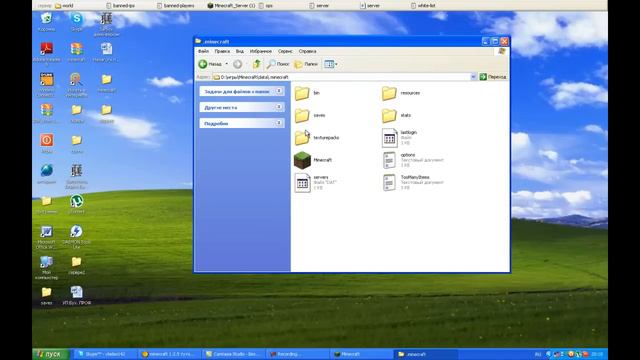640x360 pixels.
Task: Open the texturepacks folder
Action: 316,138
